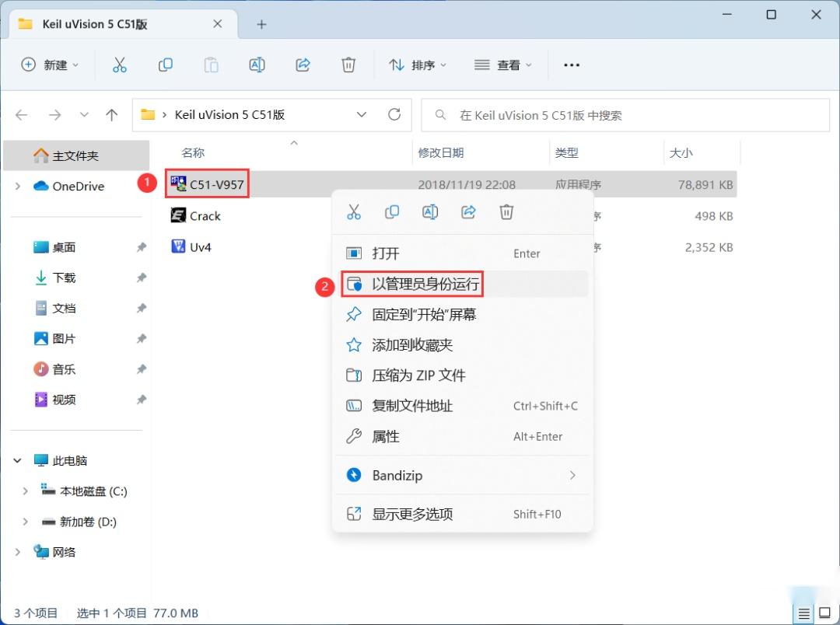The image size is (840, 625).
Task: Open the 排序 sort dropdown
Action: coord(418,65)
